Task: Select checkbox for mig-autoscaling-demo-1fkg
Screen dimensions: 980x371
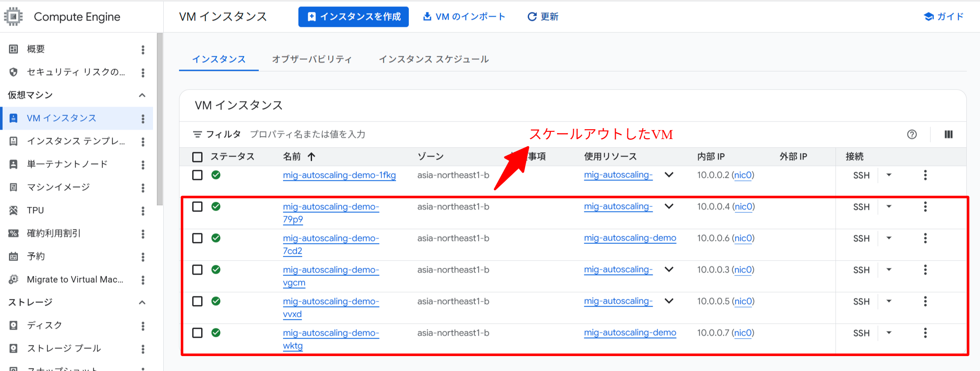Action: pos(197,175)
